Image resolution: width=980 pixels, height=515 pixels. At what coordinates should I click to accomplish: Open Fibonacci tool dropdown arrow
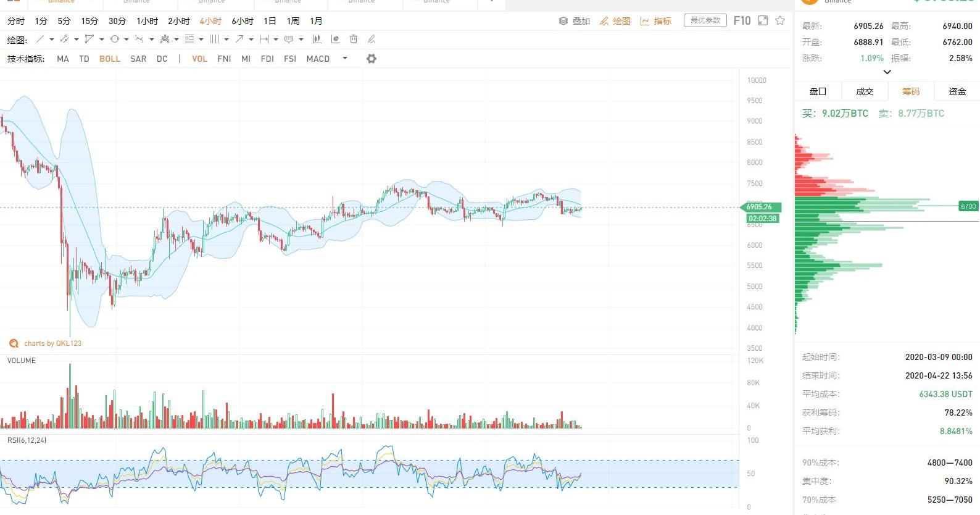click(x=201, y=40)
